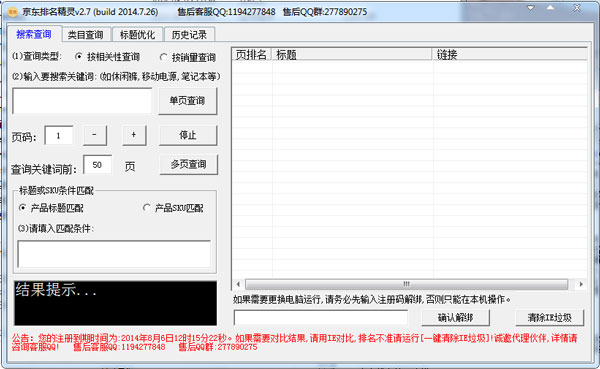Screen dimensions: 600x369
Task: Click the app icon in title bar
Action: pos(13,12)
